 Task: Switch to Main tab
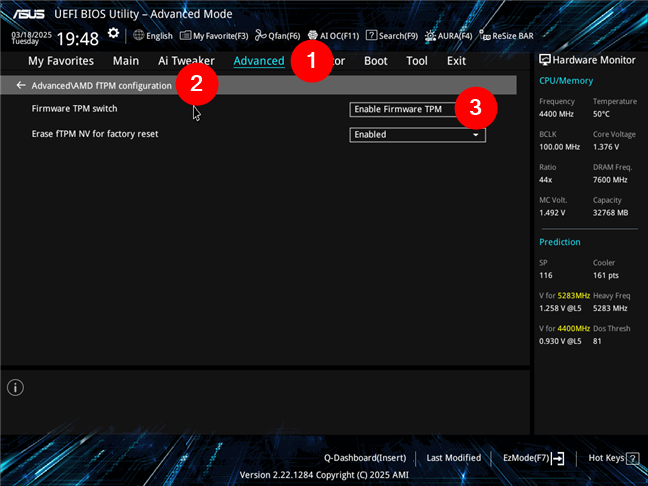coord(126,61)
